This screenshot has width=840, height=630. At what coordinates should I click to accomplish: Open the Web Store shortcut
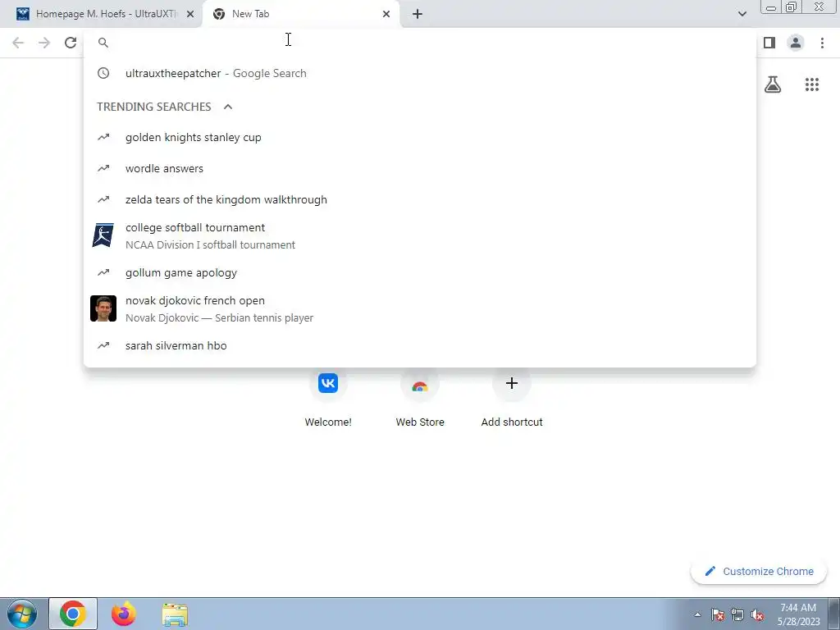point(420,398)
